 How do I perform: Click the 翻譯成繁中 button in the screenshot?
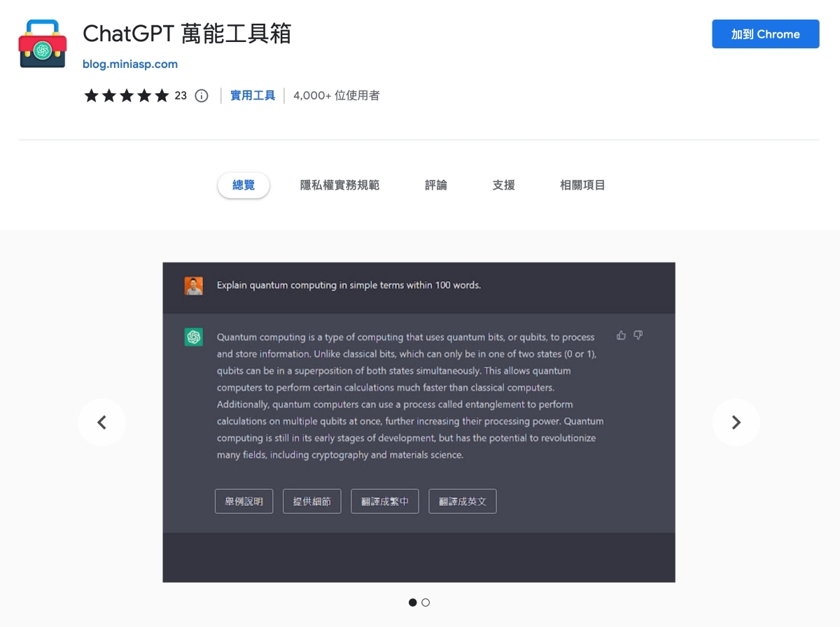[385, 502]
